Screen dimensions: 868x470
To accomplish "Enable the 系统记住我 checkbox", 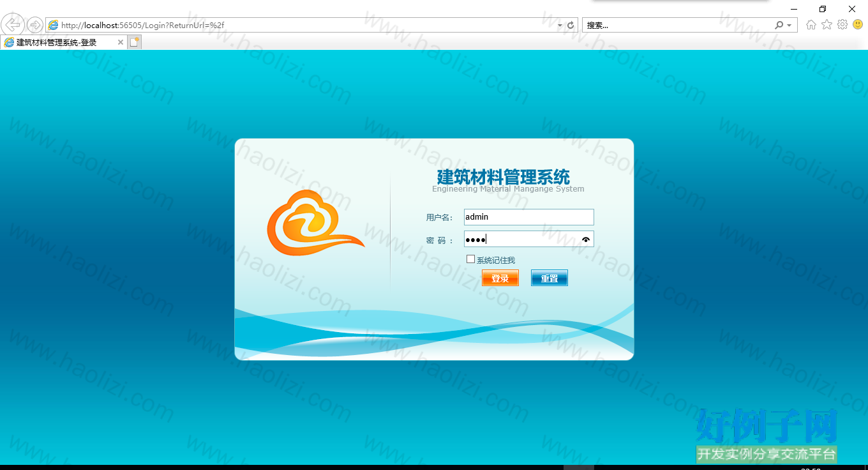I will click(471, 259).
